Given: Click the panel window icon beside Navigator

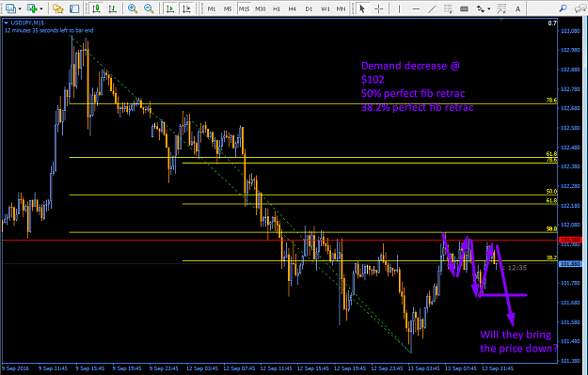Looking at the screenshot, I should (x=74, y=8).
